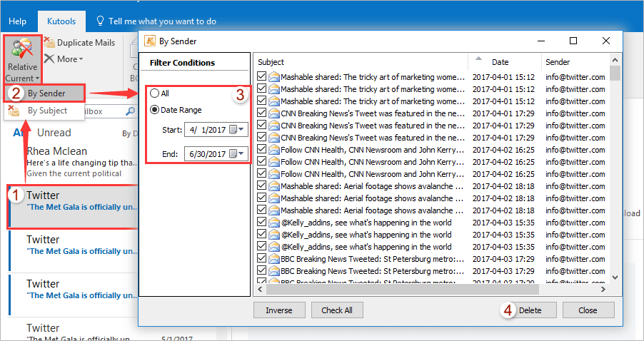Click the lightbulb Tell me icon
The width and height of the screenshot is (644, 341).
[100, 21]
